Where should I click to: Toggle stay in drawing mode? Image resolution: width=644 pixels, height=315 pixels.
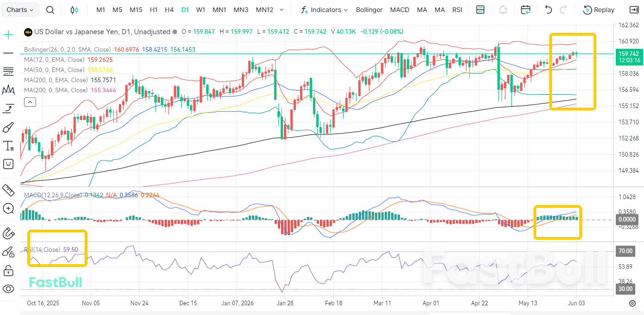tap(8, 252)
